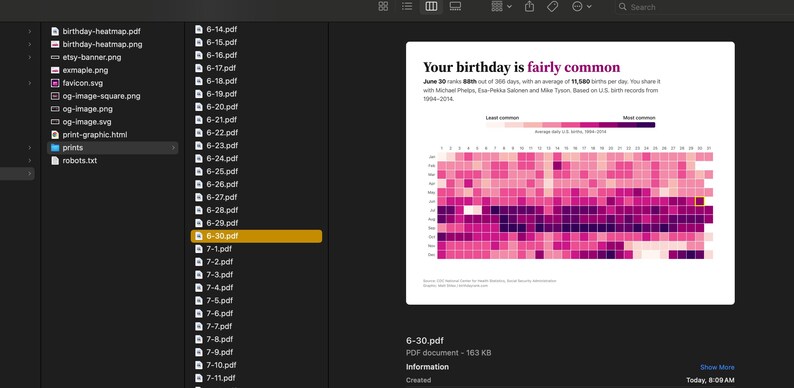This screenshot has width=794, height=388.
Task: Click the print-graphic.html file icon
Action: coord(55,135)
